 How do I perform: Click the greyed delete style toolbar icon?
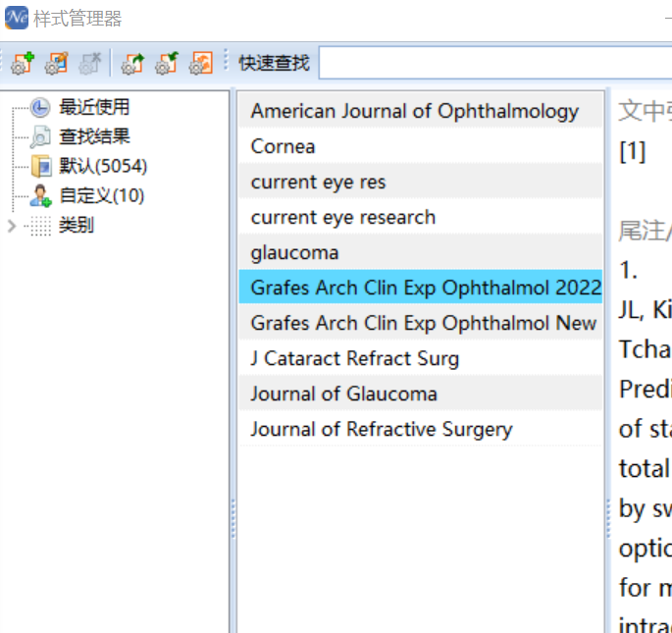pyautogui.click(x=90, y=63)
